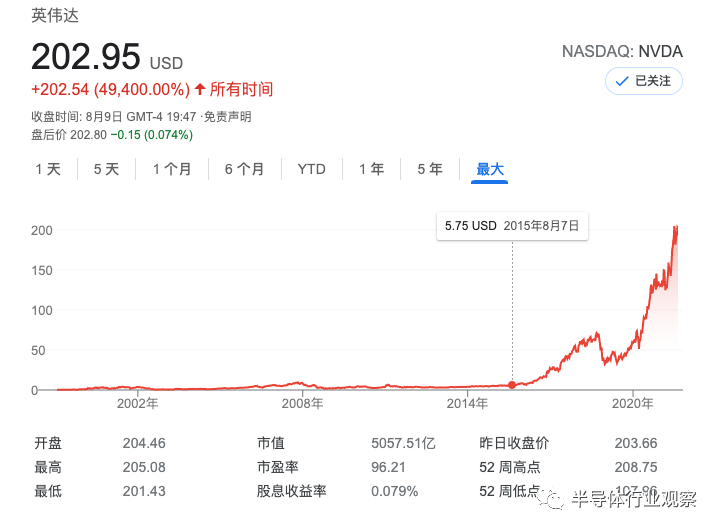Click the 市值 label
The image size is (720, 531).
click(271, 443)
